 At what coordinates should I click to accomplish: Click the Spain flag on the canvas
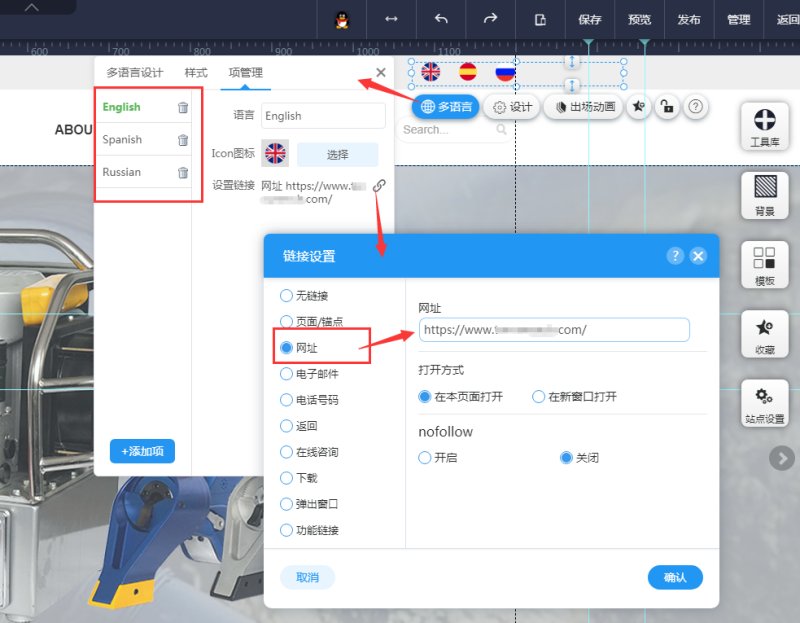pos(468,72)
